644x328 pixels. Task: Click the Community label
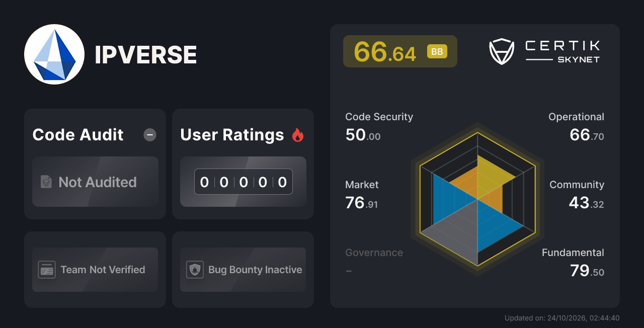pos(577,185)
